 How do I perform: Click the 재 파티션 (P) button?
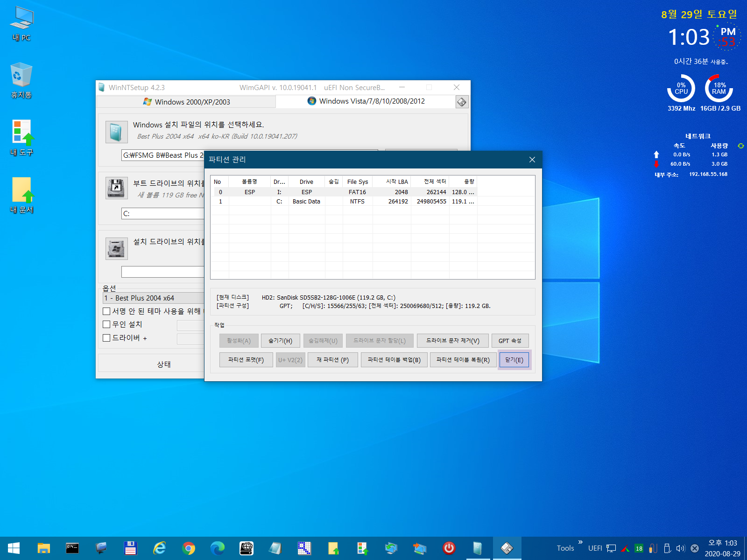333,360
